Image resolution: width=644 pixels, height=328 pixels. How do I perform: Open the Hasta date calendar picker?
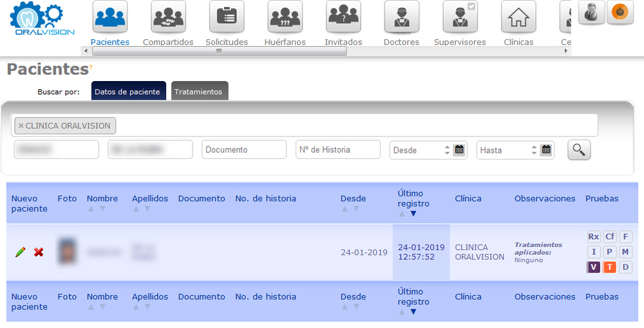click(x=546, y=150)
